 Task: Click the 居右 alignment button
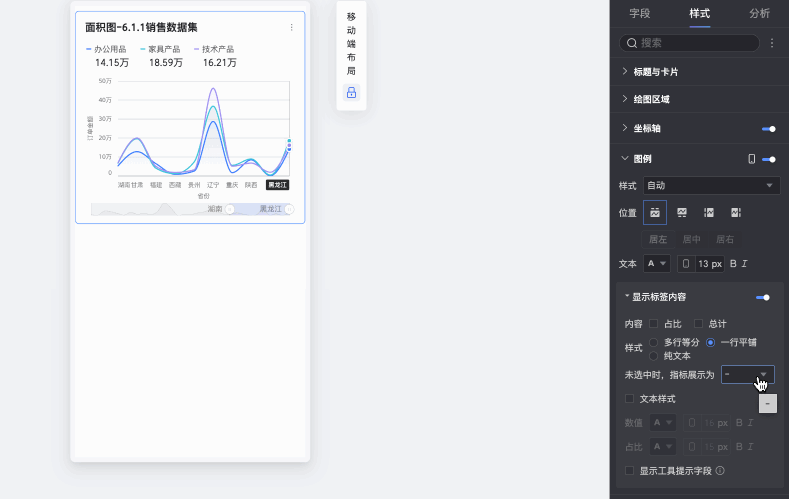tap(725, 239)
